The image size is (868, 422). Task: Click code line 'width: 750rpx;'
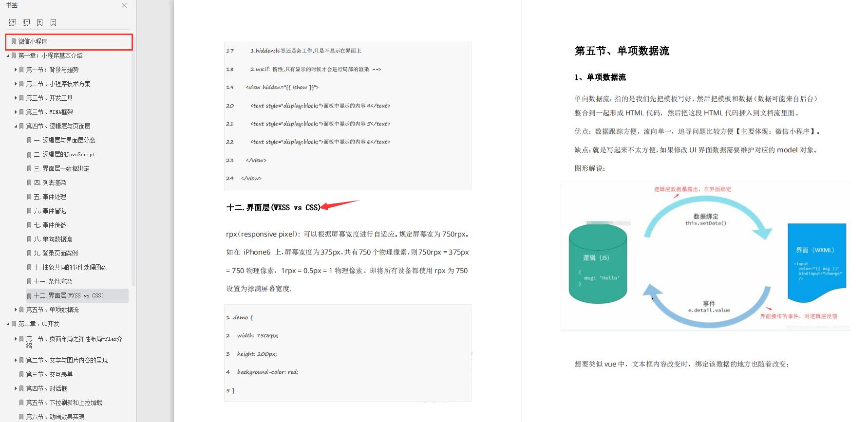pyautogui.click(x=258, y=336)
